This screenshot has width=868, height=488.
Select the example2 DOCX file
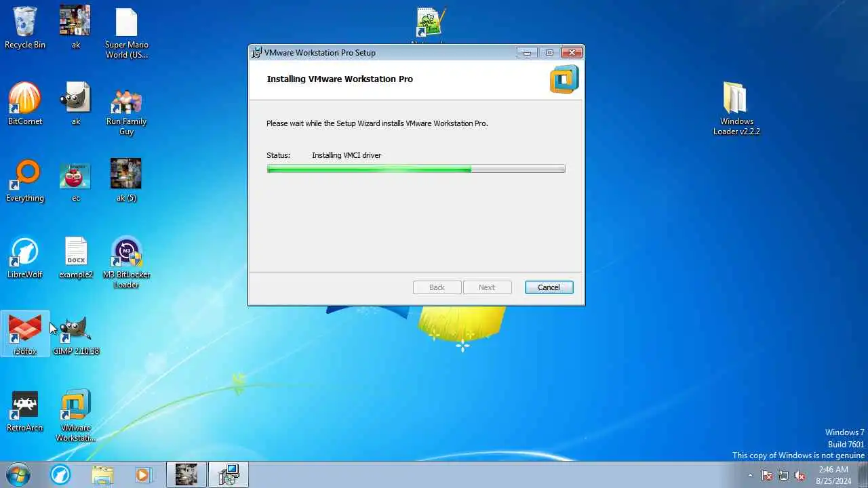(75, 258)
